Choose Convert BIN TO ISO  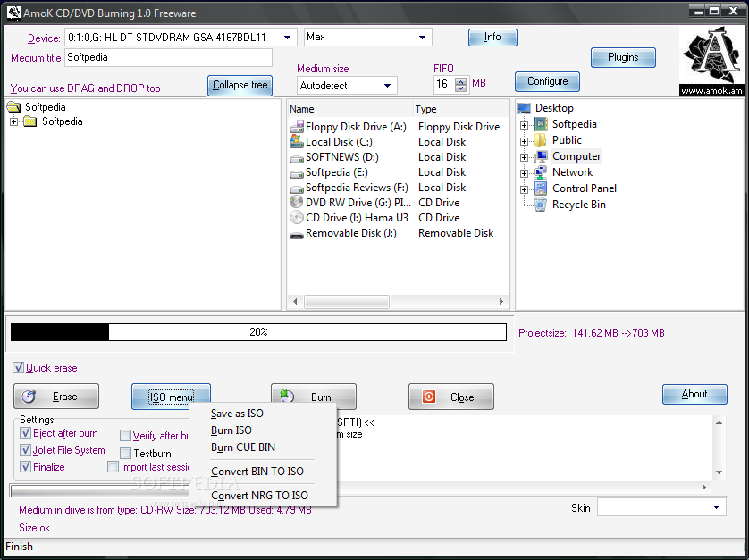click(263, 472)
